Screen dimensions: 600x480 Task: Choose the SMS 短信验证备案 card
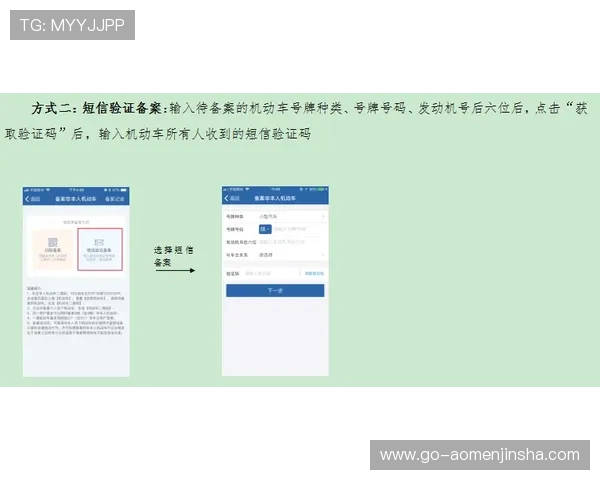100,249
